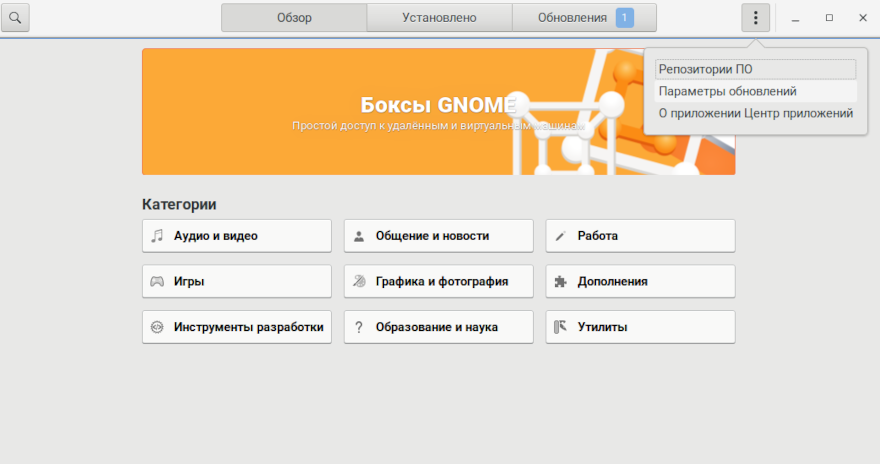Click the Утилиты tools icon
The width and height of the screenshot is (880, 464).
pos(560,327)
